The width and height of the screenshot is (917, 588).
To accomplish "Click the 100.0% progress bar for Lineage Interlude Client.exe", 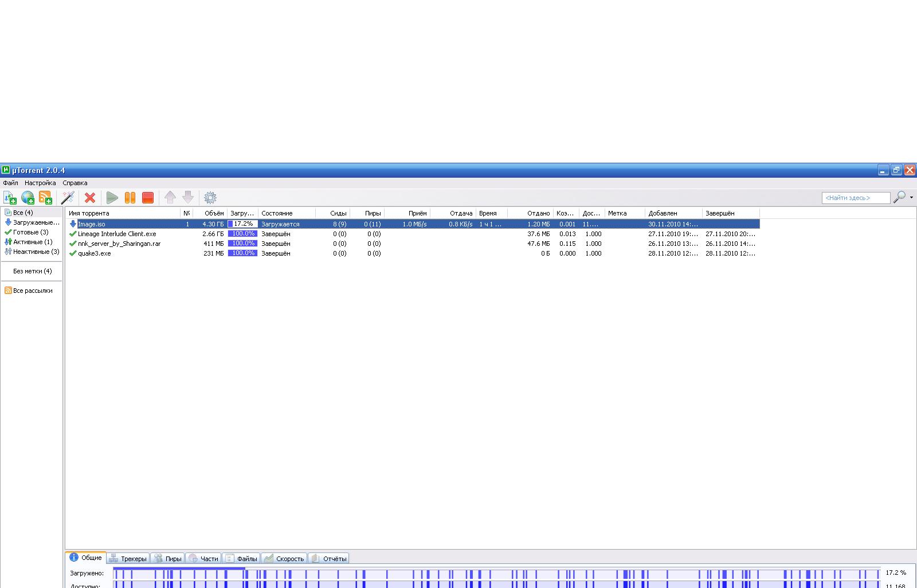I will [242, 234].
